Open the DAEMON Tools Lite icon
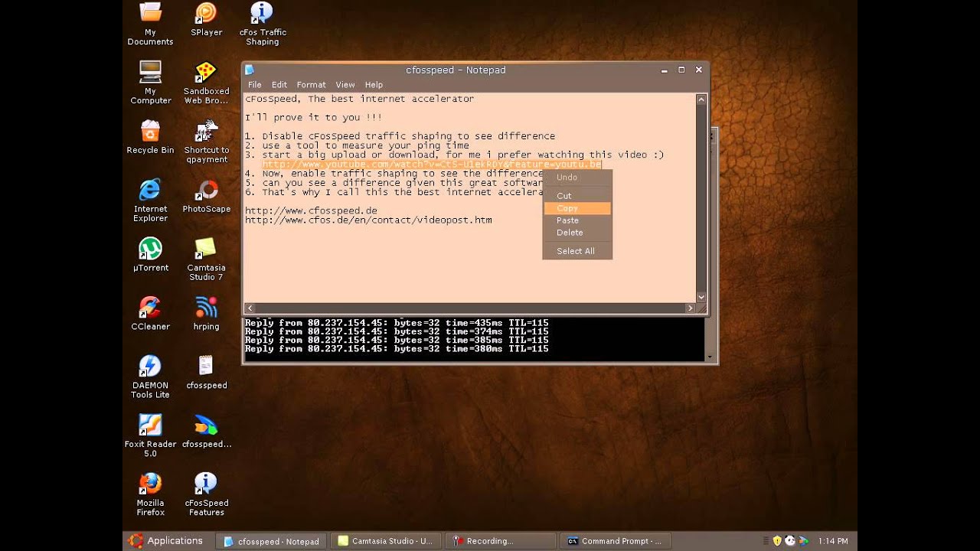 pyautogui.click(x=150, y=377)
